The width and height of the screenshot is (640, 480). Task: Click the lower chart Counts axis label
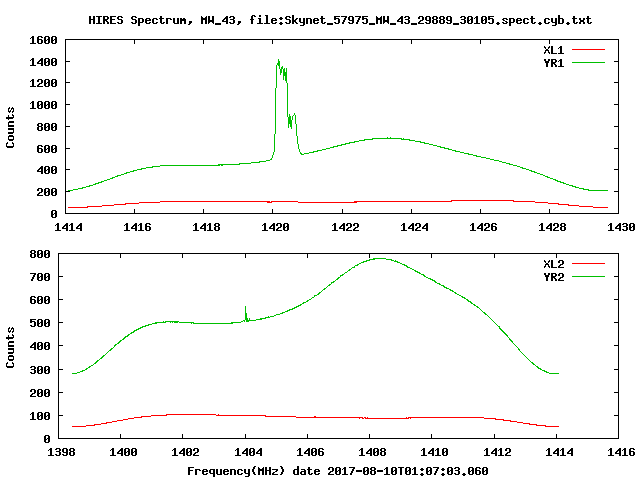pos(10,347)
